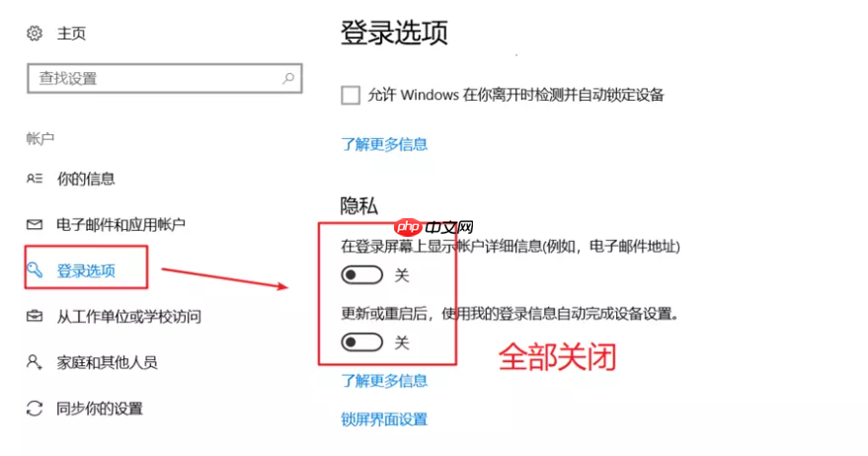The height and width of the screenshot is (456, 868).
Task: Open 家庭和其他人员 settings
Action: (x=107, y=362)
